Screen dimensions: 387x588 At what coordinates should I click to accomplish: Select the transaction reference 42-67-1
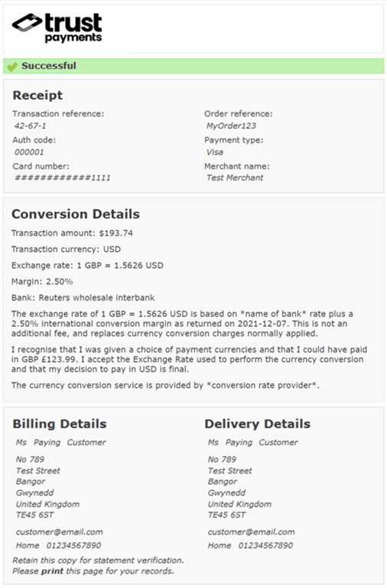tap(31, 126)
